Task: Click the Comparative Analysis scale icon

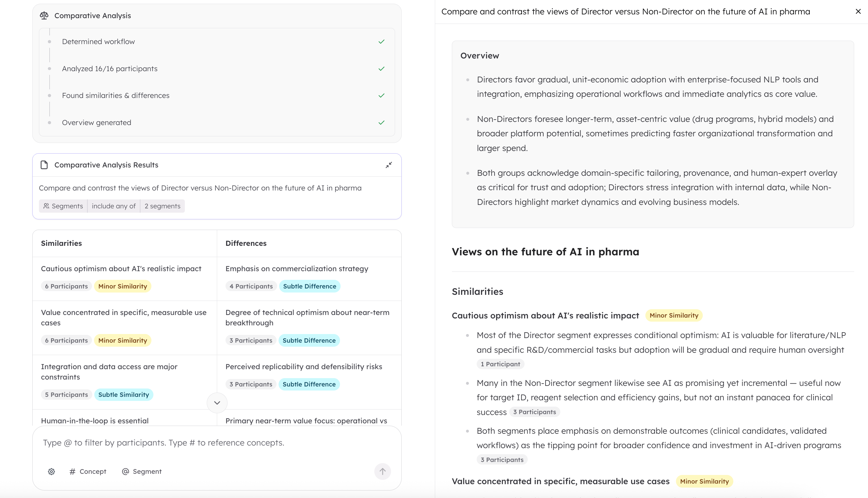Action: [44, 15]
